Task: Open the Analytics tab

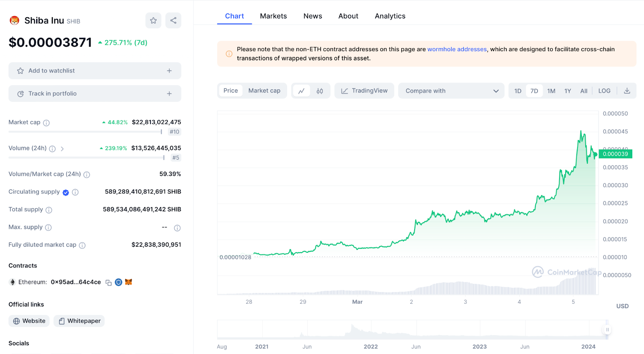Action: tap(390, 16)
